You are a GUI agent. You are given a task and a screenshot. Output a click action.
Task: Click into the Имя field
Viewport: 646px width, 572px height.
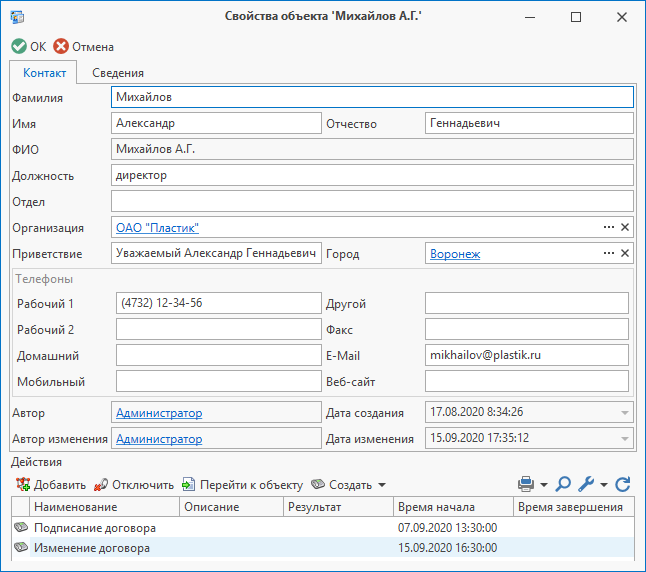[216, 123]
